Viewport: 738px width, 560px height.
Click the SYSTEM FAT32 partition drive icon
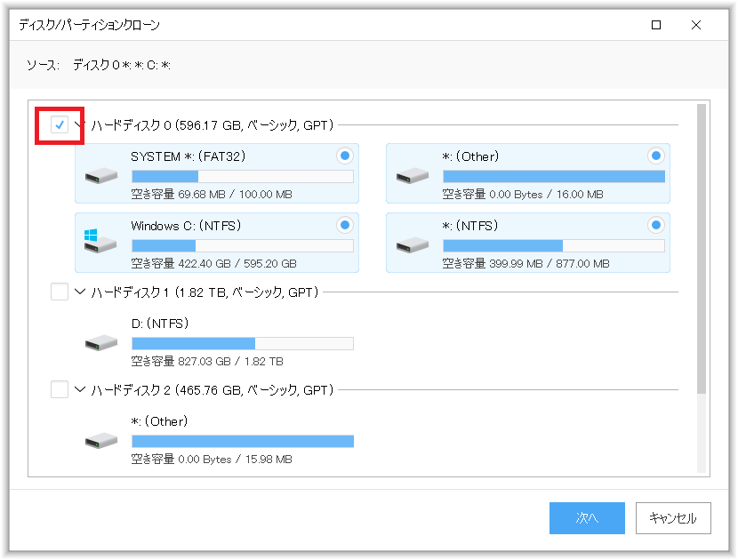click(x=101, y=176)
